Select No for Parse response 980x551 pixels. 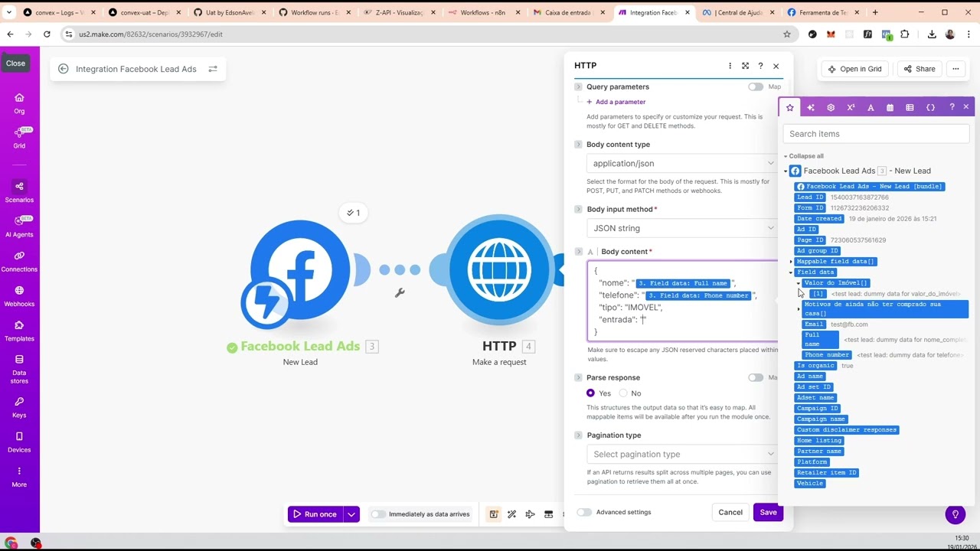[623, 393]
